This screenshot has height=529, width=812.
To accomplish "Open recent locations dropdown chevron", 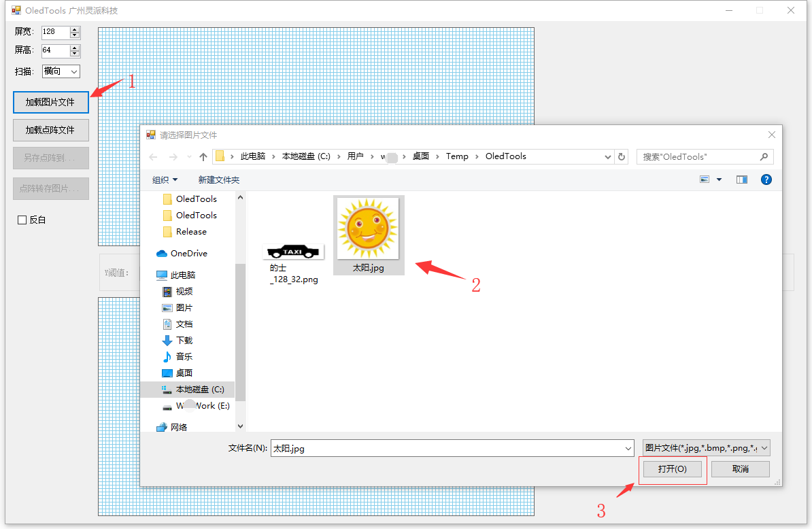I will click(x=189, y=157).
